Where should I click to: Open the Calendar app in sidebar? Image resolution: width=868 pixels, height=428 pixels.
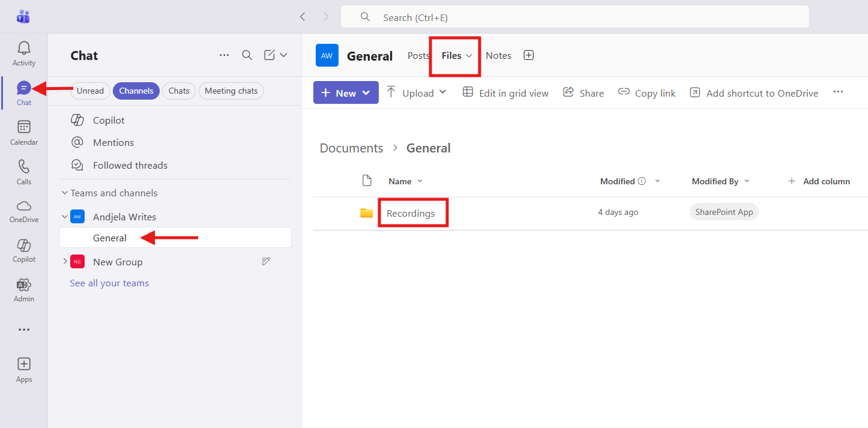(24, 133)
